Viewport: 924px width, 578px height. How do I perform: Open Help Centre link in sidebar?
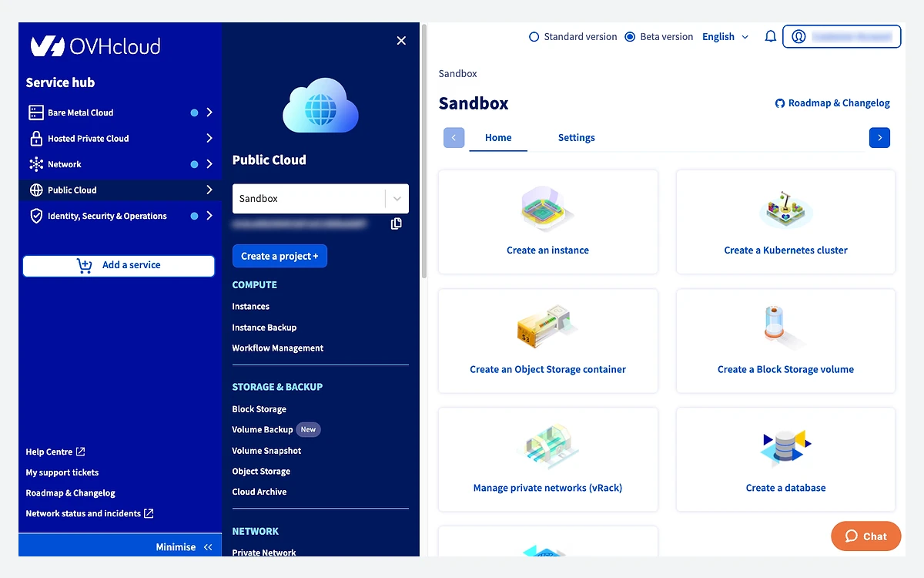click(x=55, y=452)
